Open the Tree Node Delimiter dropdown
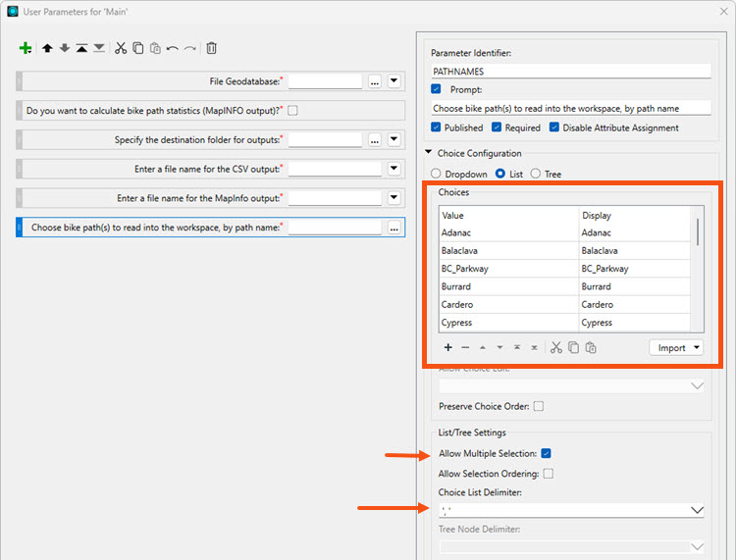This screenshot has width=736, height=560. (x=698, y=547)
